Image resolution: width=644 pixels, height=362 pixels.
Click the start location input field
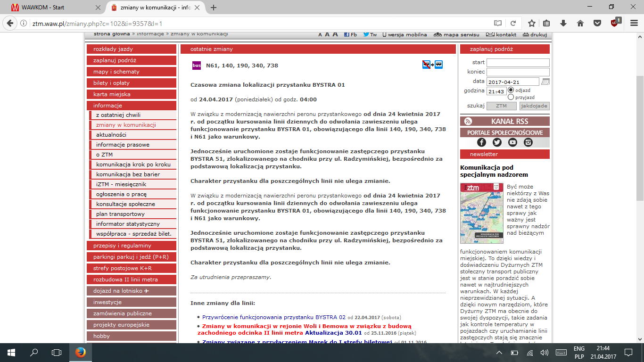[518, 63]
